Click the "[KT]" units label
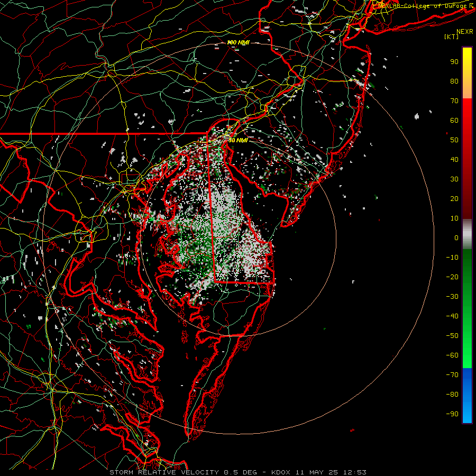Viewport: 476px width, 476px height. pos(452,36)
